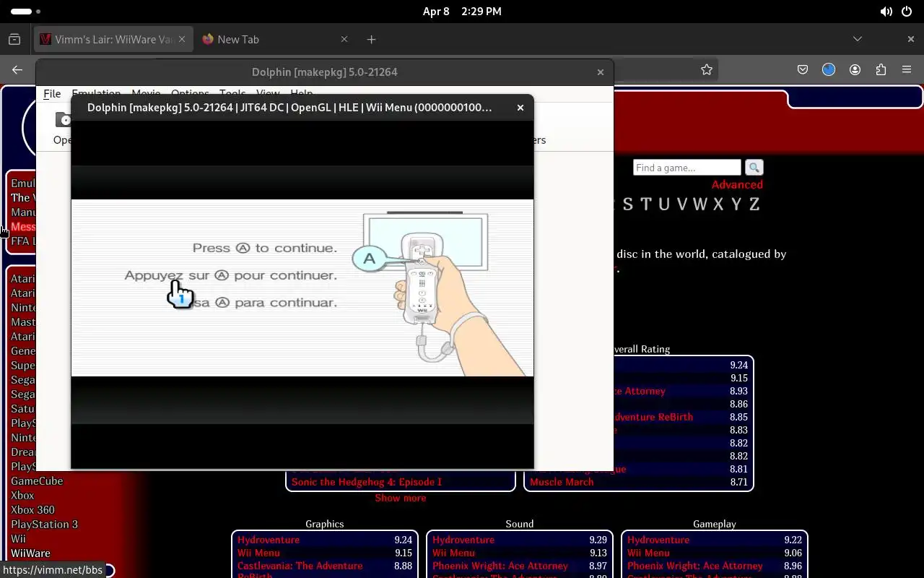Click the 9.22 Gameplay rating value
Viewport: 924px width, 578px height.
[793, 540]
